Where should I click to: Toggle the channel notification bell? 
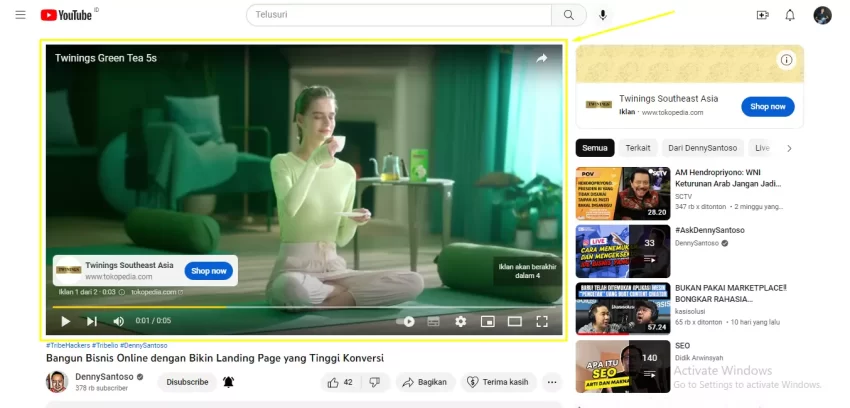[229, 382]
